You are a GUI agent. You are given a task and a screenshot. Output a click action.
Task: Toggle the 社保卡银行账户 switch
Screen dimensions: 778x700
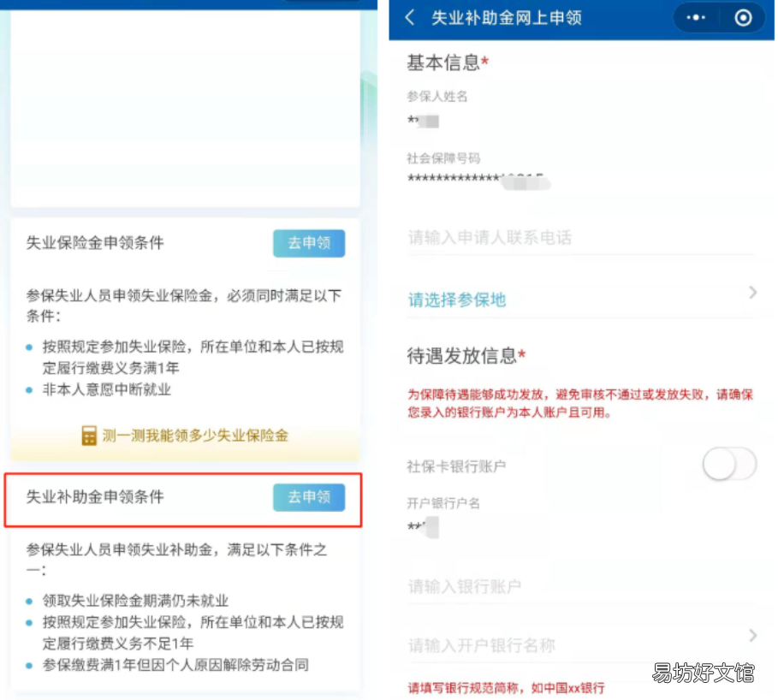(729, 464)
